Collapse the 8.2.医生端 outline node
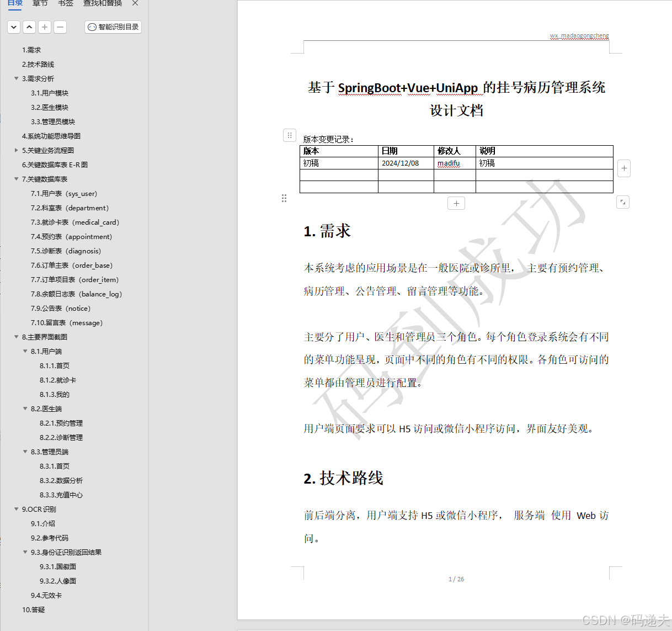 click(25, 409)
